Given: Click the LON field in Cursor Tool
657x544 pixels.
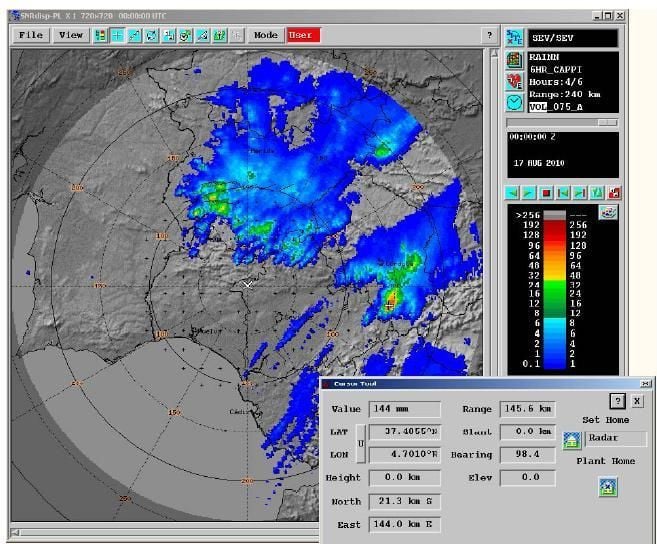Looking at the screenshot, I should pyautogui.click(x=404, y=454).
